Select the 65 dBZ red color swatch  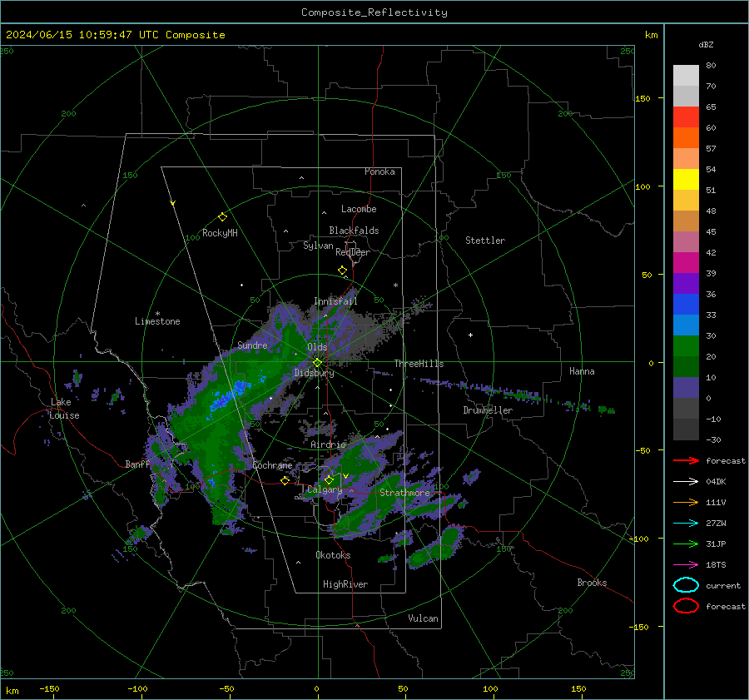click(x=686, y=117)
